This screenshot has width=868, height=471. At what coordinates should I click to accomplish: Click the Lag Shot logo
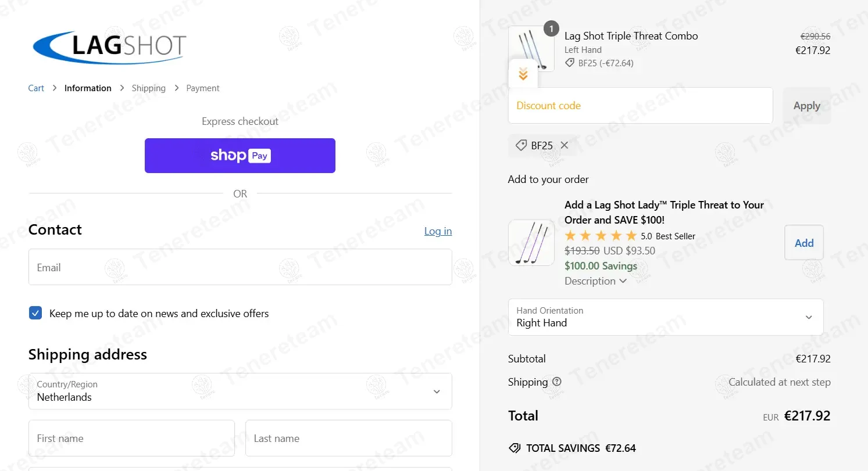point(110,46)
